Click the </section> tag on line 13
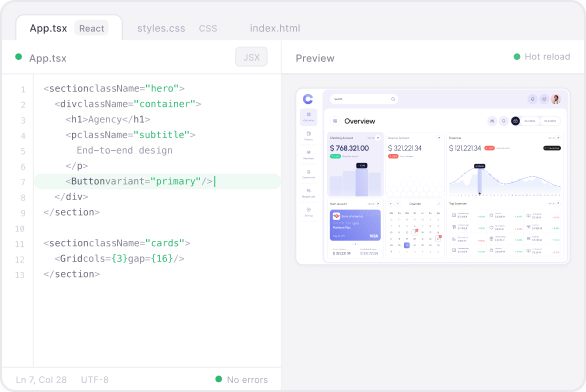This screenshot has width=586, height=392. [x=71, y=274]
